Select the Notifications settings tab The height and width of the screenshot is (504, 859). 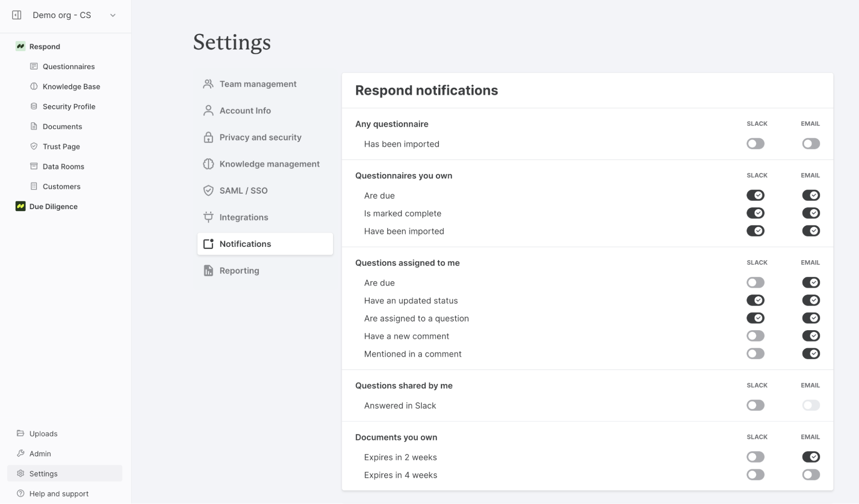[265, 244]
